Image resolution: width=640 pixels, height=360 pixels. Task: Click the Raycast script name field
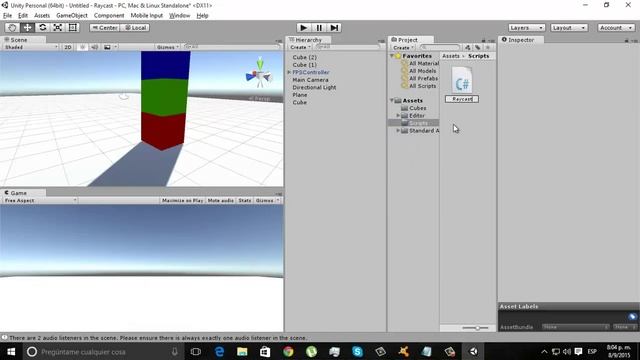(462, 99)
